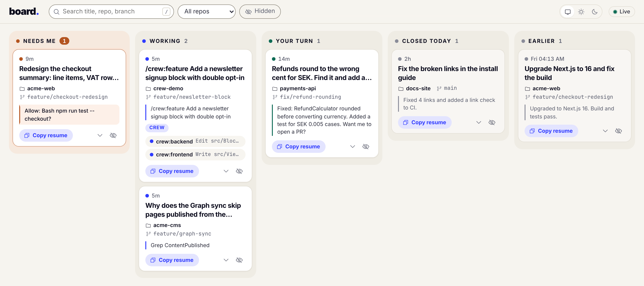Copy resume for Fix broken links card
The width and height of the screenshot is (644, 286).
(424, 122)
